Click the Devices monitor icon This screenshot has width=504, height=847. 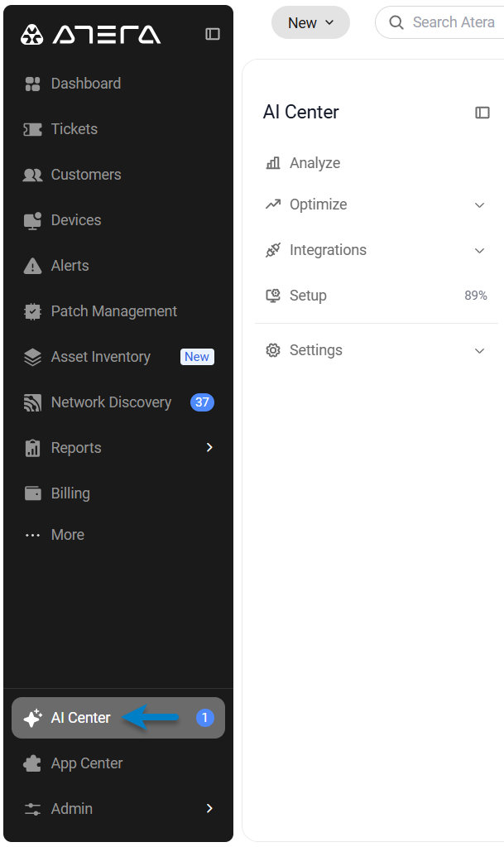click(x=32, y=220)
